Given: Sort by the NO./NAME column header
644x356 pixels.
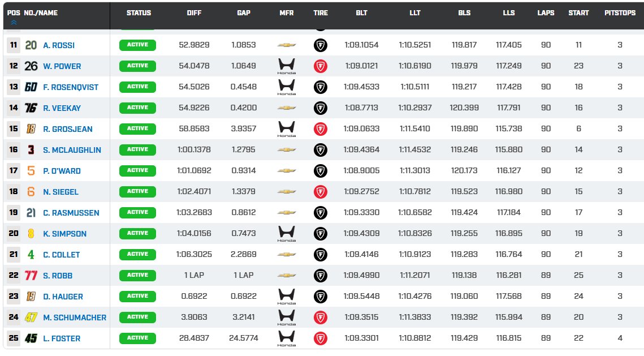Looking at the screenshot, I should (41, 13).
